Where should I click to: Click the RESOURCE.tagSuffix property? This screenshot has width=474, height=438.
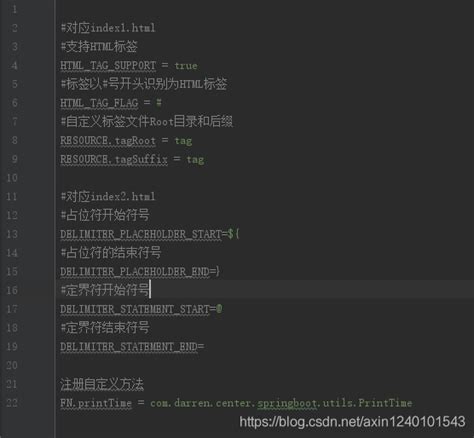click(114, 159)
